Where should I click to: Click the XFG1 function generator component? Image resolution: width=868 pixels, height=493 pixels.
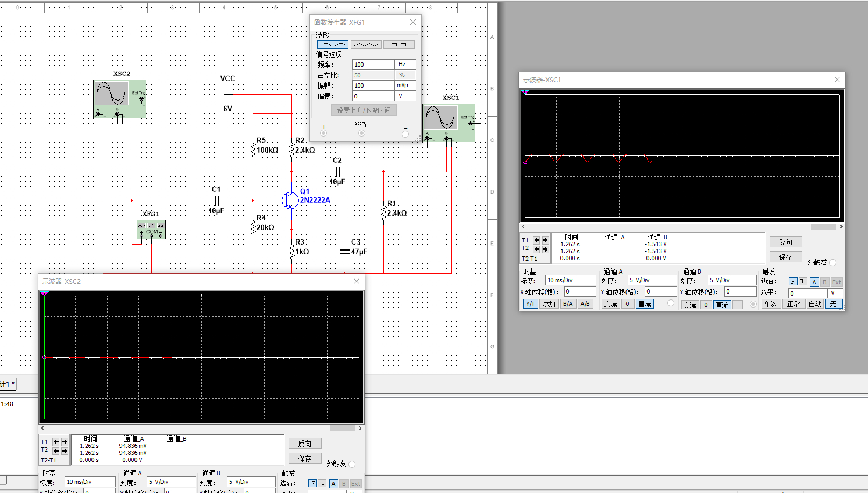coord(151,230)
